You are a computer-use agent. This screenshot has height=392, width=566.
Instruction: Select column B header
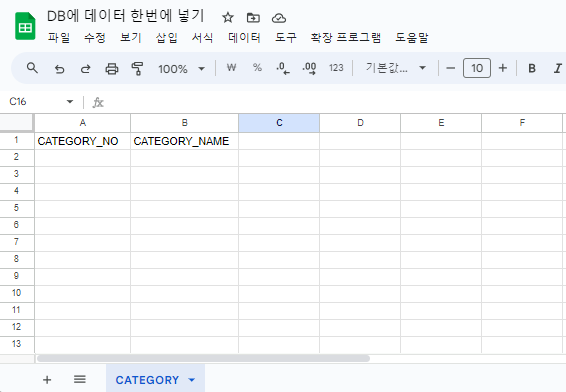[x=184, y=123]
